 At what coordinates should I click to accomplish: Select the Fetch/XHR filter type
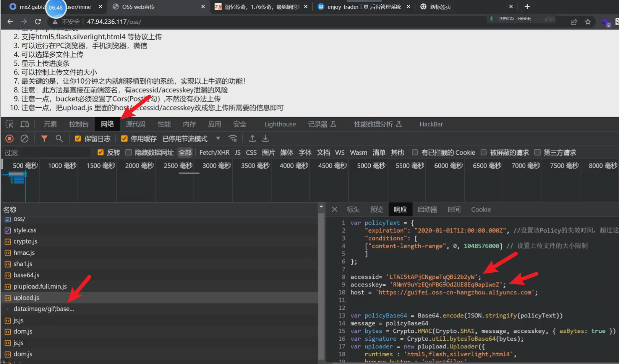214,152
